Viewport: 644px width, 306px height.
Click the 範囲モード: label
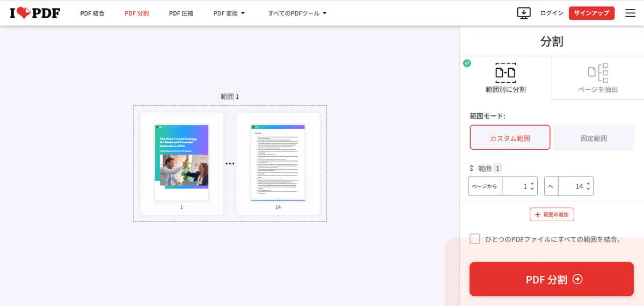coord(488,115)
